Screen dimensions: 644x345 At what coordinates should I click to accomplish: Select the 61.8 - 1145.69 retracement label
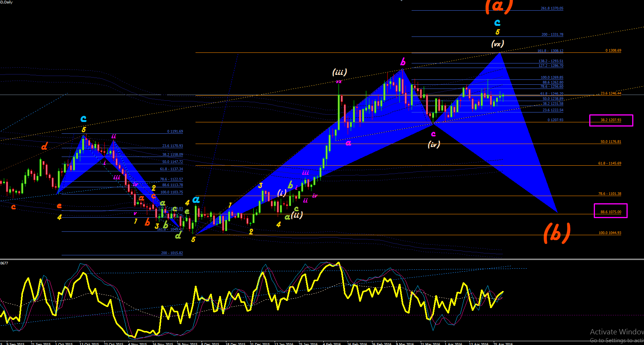610,163
